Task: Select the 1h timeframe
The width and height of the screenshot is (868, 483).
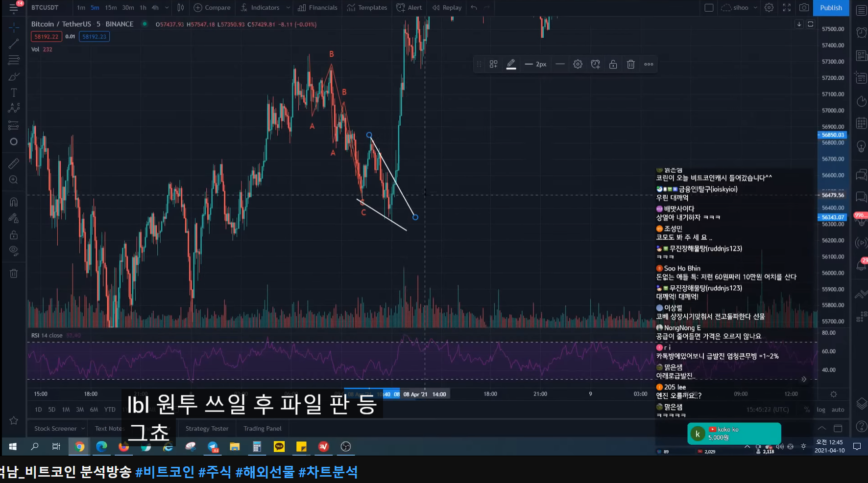Action: 143,7
